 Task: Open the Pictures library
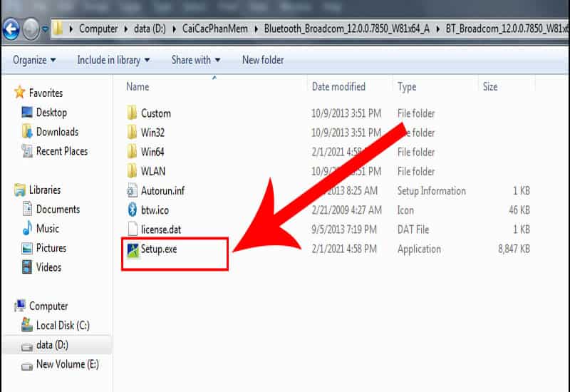pyautogui.click(x=51, y=248)
